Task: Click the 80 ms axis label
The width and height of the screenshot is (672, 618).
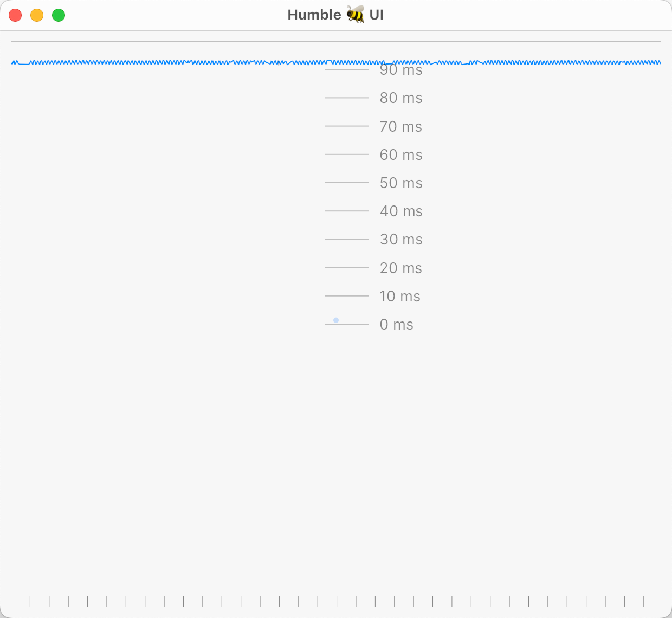Action: pos(401,98)
